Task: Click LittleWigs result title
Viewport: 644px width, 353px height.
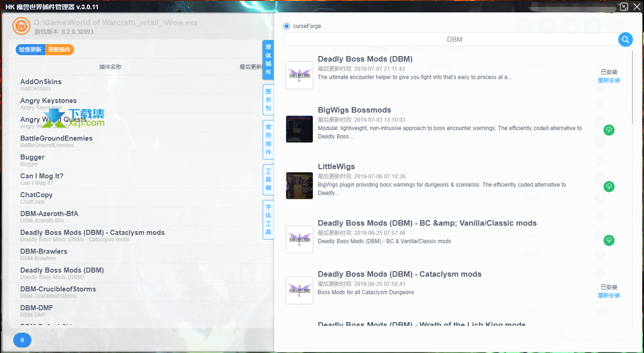Action: coord(336,167)
